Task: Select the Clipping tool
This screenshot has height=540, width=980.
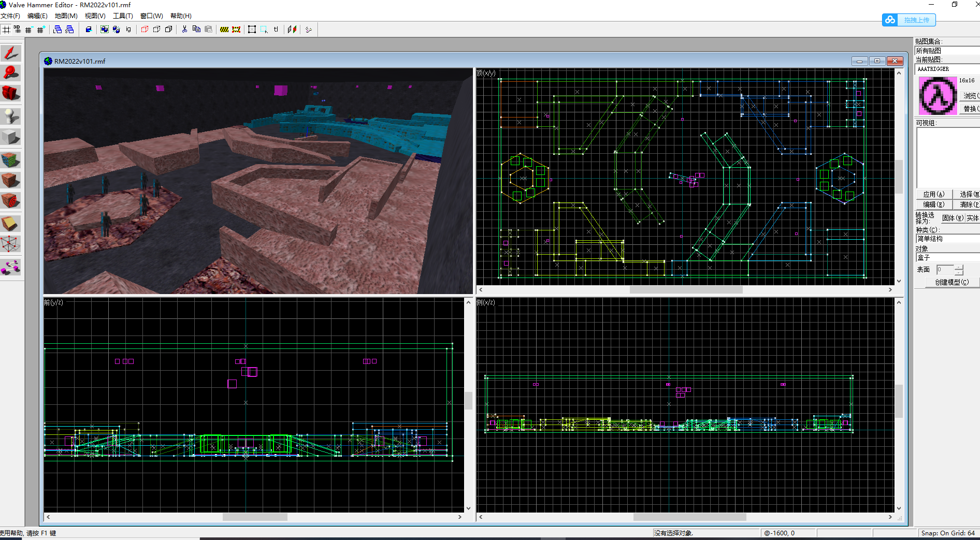Action: pyautogui.click(x=11, y=223)
